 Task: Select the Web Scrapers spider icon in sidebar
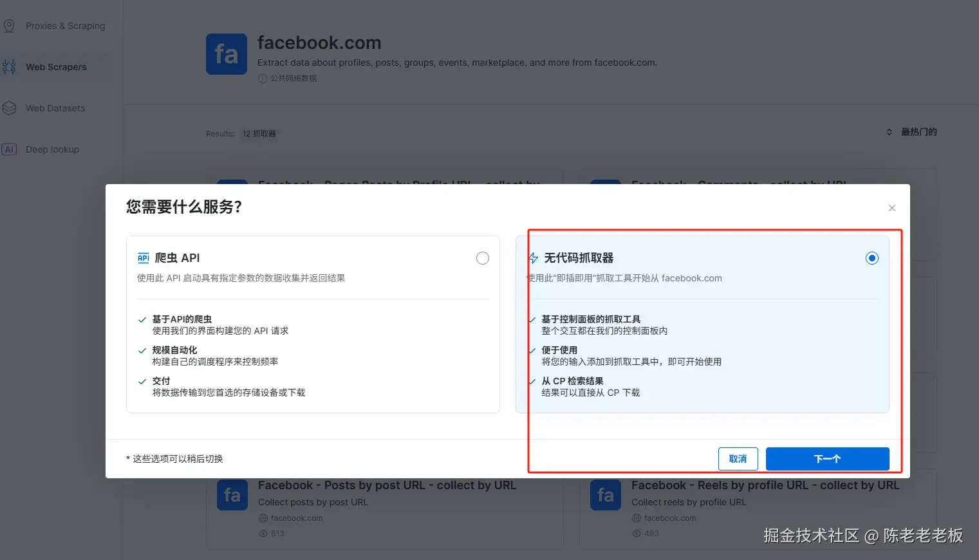coord(10,66)
